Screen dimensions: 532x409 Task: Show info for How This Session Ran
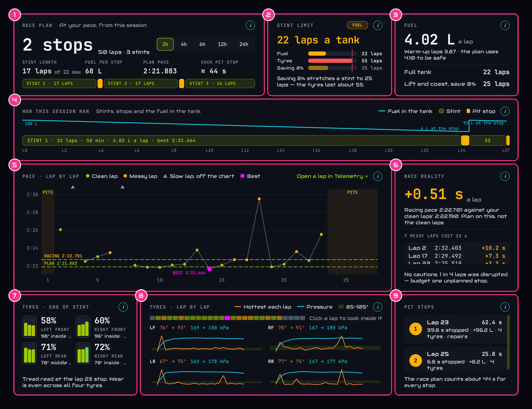coord(505,111)
